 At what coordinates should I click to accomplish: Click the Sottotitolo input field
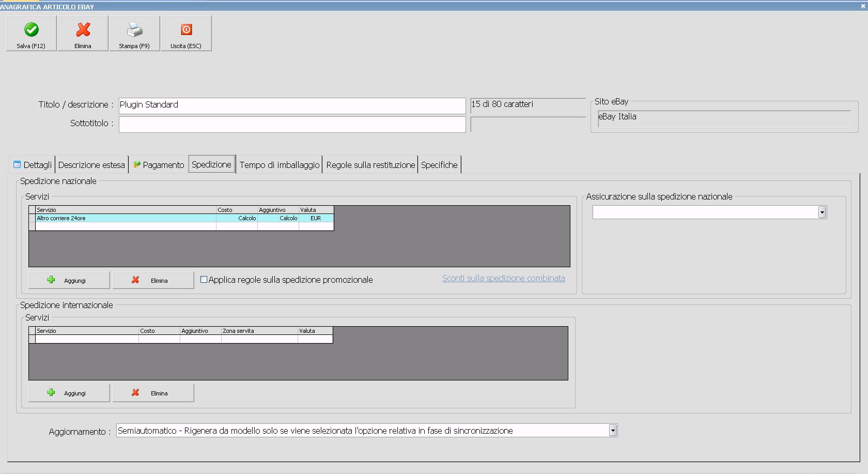292,124
